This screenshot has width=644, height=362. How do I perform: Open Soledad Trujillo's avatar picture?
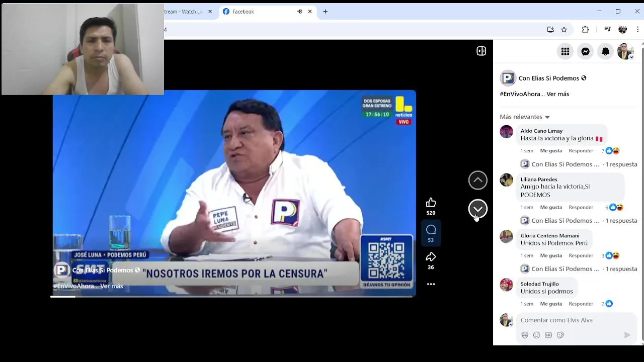pyautogui.click(x=506, y=285)
